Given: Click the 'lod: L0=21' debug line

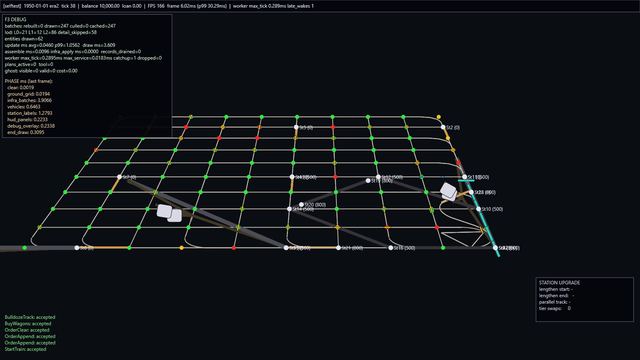Looking at the screenshot, I should (51, 32).
